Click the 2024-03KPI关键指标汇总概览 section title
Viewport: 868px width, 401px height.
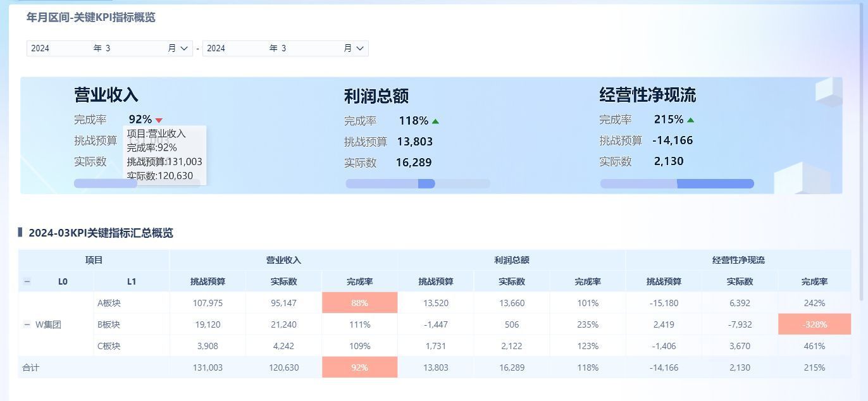101,233
